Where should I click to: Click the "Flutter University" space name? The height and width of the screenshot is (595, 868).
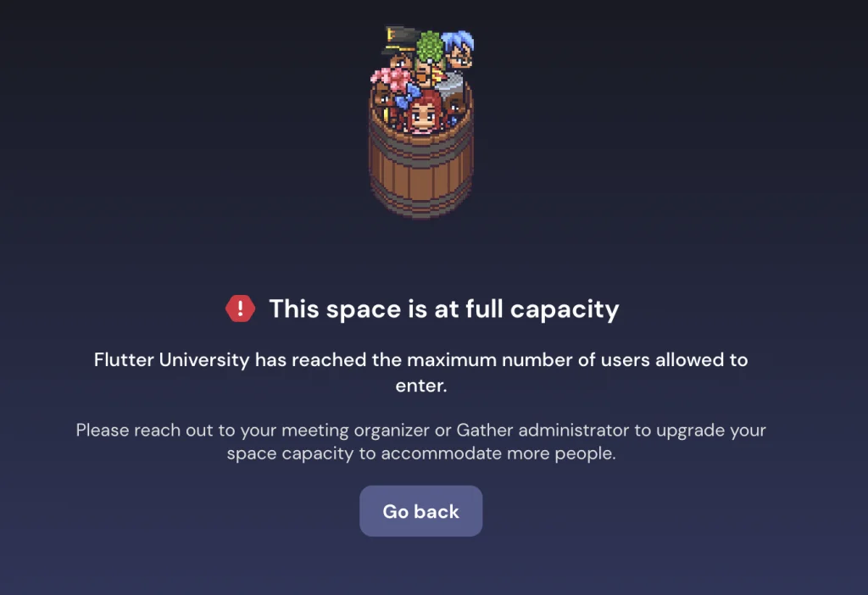(171, 359)
